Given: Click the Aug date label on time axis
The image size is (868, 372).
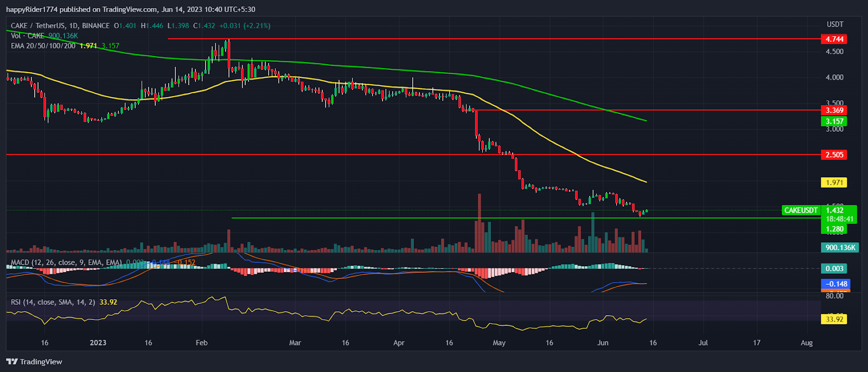Looking at the screenshot, I should [x=807, y=343].
